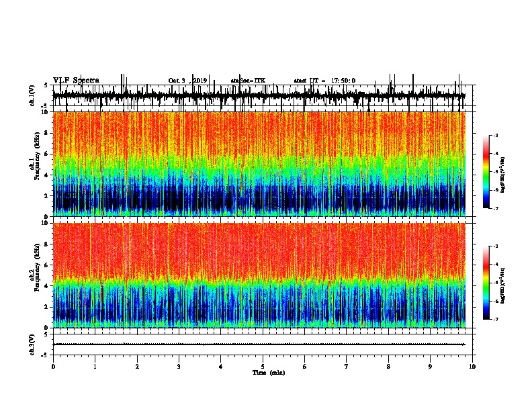The height and width of the screenshot is (411, 532).
Task: Click the "2" kHz tick of ch.2 spectrogram
Action: click(x=46, y=307)
